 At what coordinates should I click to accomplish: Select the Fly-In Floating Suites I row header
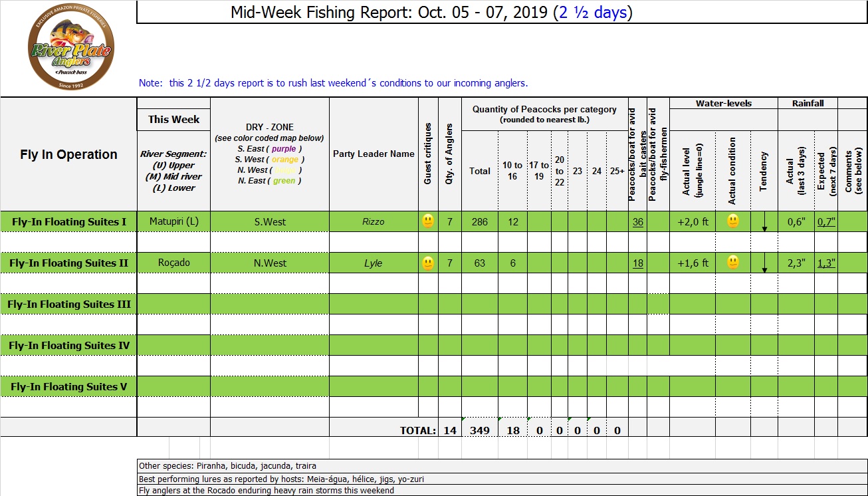[x=68, y=221]
